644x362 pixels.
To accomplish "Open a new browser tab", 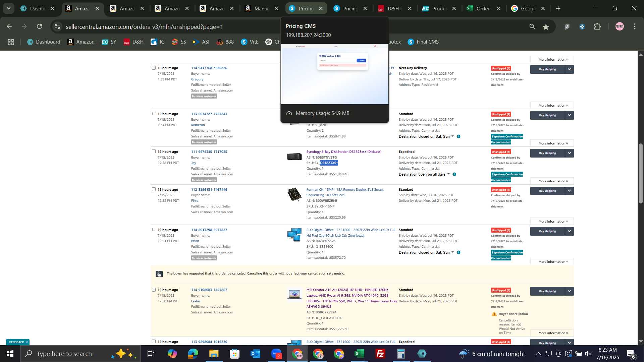I will tap(558, 8).
